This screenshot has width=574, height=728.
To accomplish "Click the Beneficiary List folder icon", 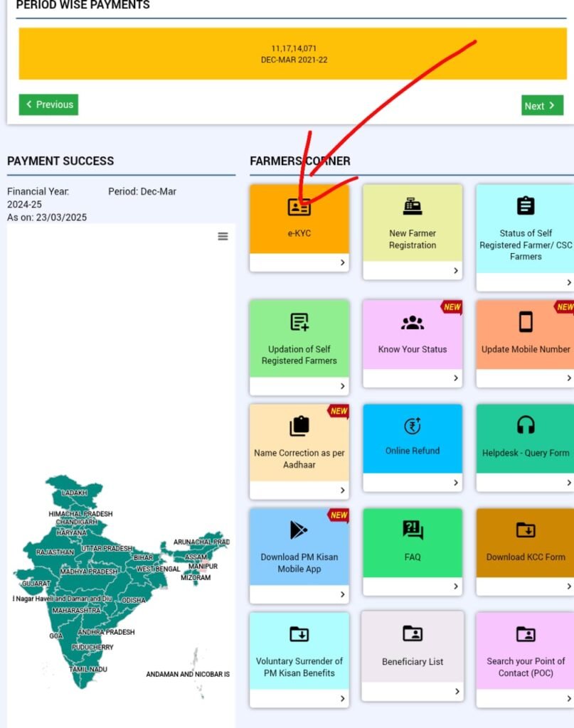I will (413, 633).
